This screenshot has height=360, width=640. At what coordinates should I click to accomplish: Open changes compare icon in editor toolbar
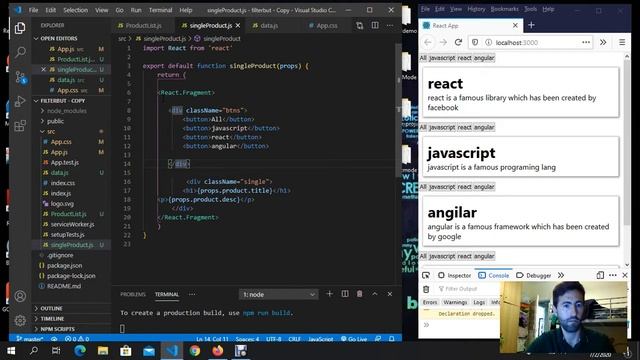tap(359, 25)
